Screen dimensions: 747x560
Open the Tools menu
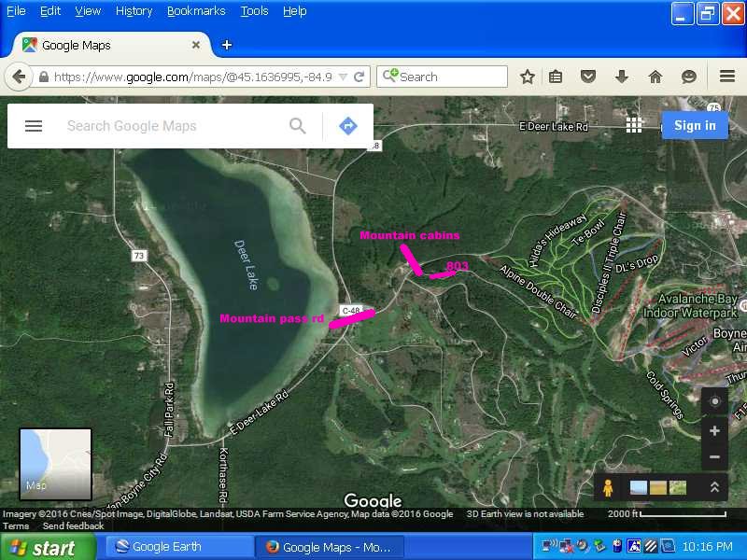[254, 11]
